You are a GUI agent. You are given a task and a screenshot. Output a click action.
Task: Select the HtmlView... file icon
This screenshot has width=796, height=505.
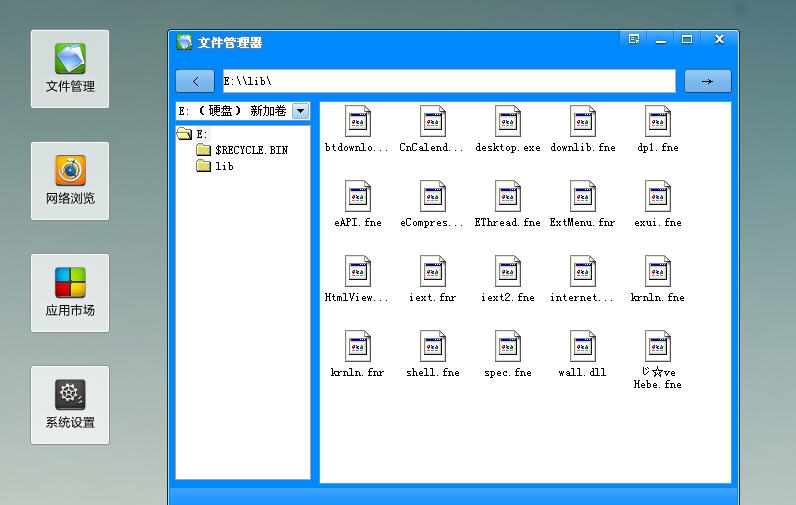pyautogui.click(x=357, y=271)
